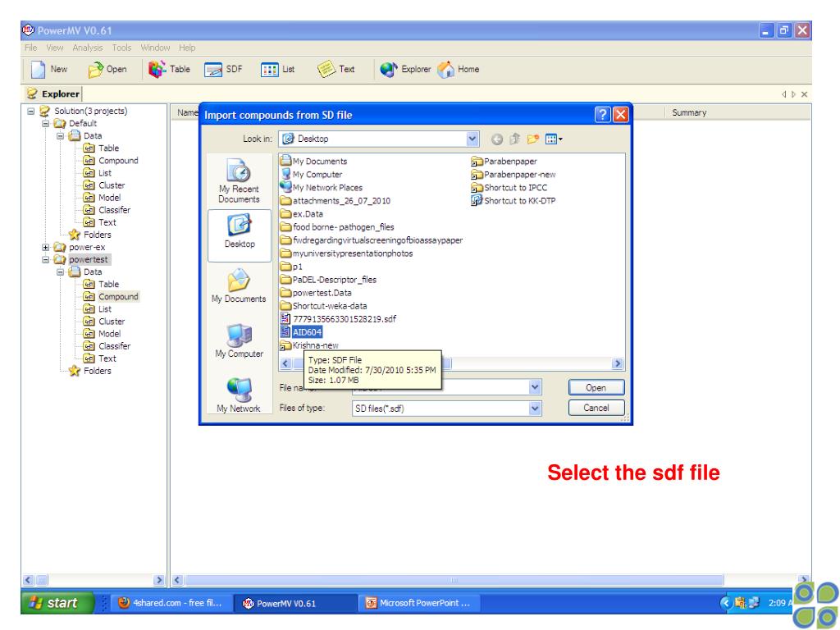Click the up one level folder icon

515,139
